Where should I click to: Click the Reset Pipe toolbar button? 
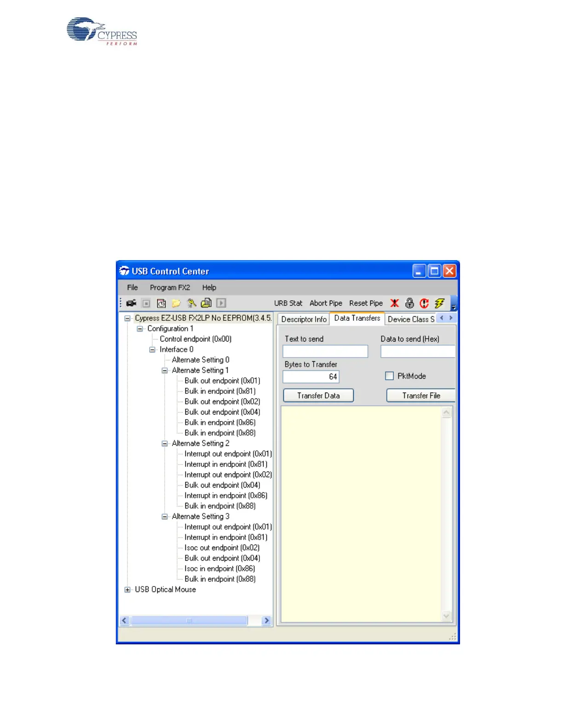[x=366, y=303]
